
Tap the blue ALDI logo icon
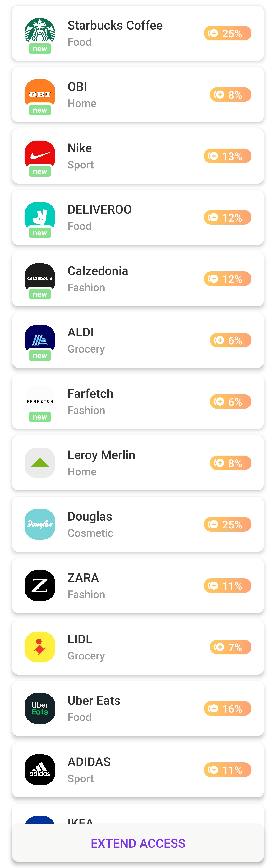(40, 340)
